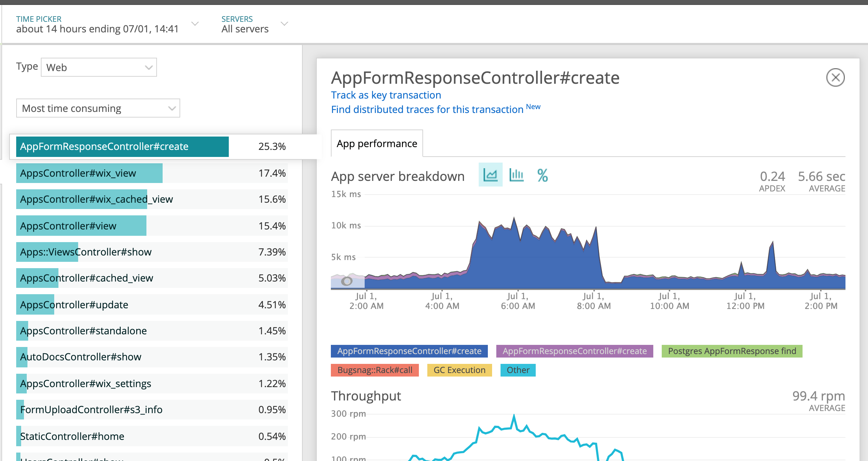868x461 pixels.
Task: Click the circular marker on chart timeline
Action: point(347,281)
